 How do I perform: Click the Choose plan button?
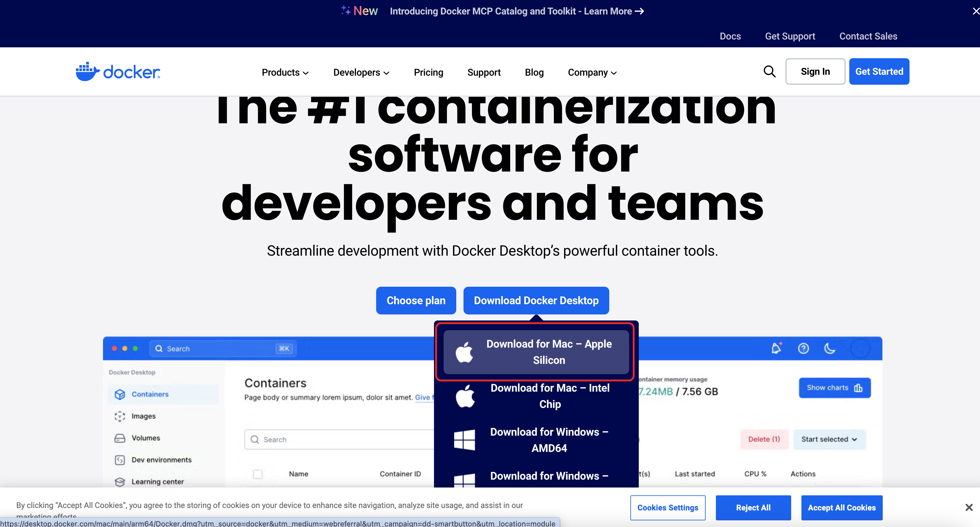coord(416,301)
